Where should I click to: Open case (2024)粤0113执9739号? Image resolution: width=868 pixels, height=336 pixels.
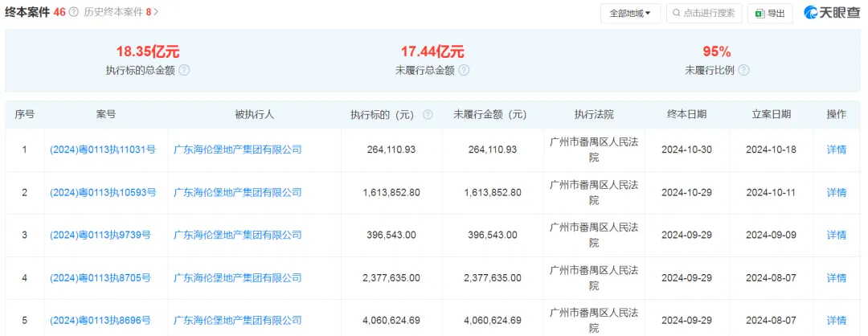[x=100, y=235]
